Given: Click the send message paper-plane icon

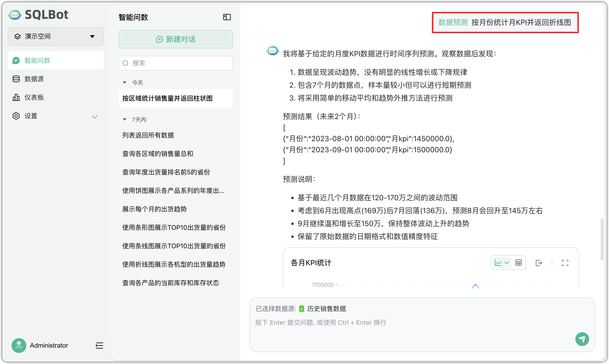Looking at the screenshot, I should tap(582, 339).
